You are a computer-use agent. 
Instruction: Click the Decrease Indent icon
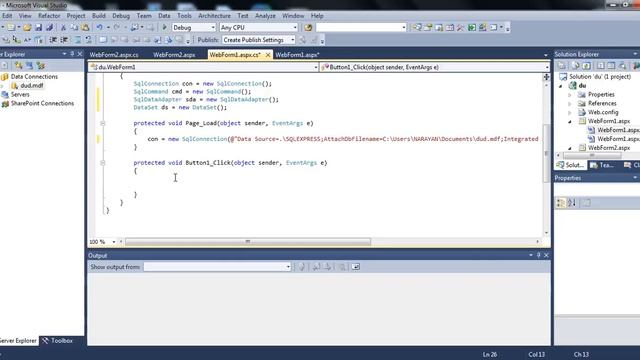pyautogui.click(x=53, y=40)
